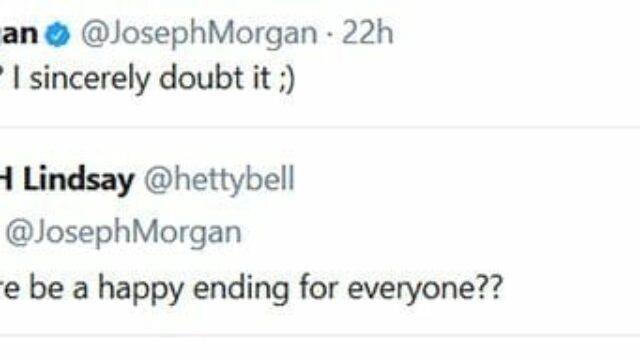The width and height of the screenshot is (640, 360).
Task: Click the word 'happy' in the second tweet
Action: pyautogui.click(x=140, y=290)
